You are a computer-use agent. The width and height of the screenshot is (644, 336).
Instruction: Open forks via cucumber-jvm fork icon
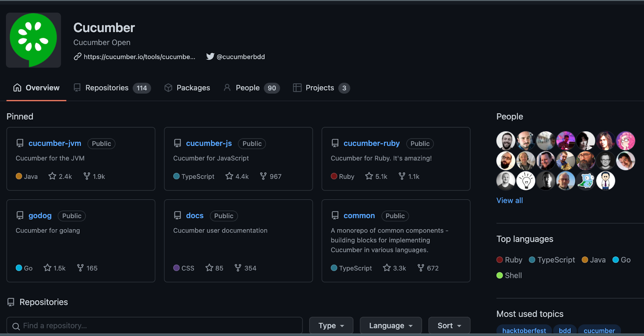87,176
